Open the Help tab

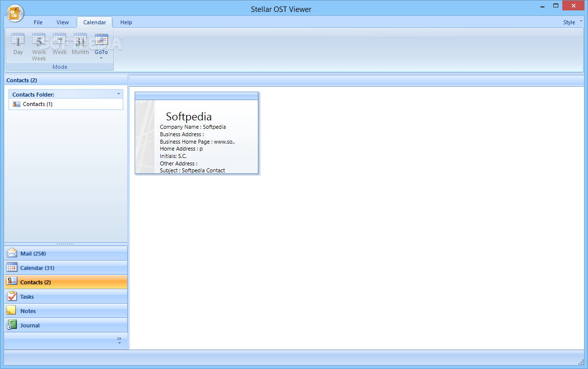126,22
